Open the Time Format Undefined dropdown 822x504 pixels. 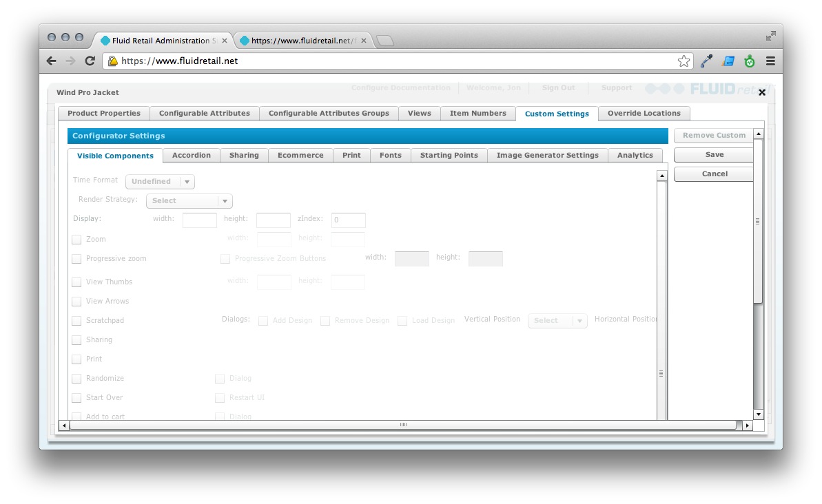coord(160,181)
